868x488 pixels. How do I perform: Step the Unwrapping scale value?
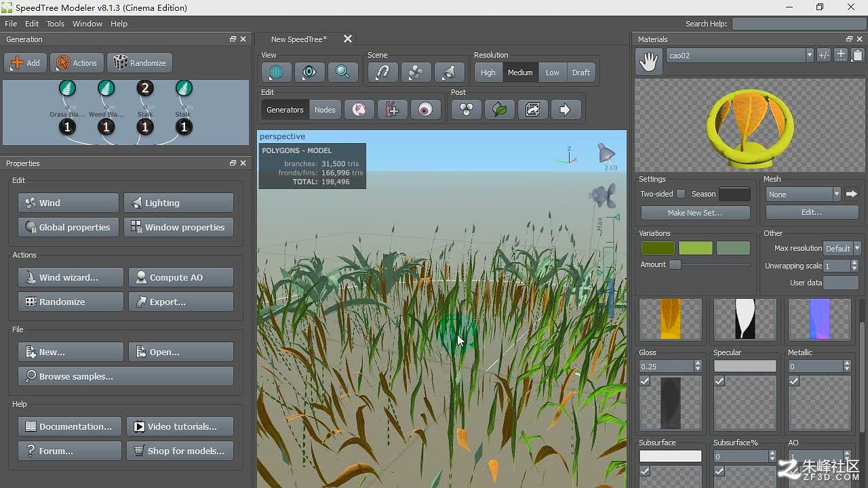coord(854,266)
